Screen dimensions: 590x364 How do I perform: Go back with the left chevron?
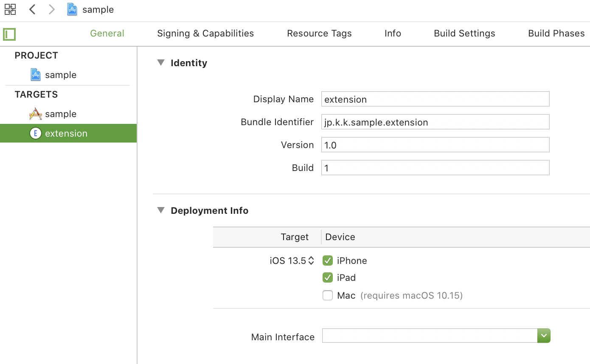click(x=32, y=9)
